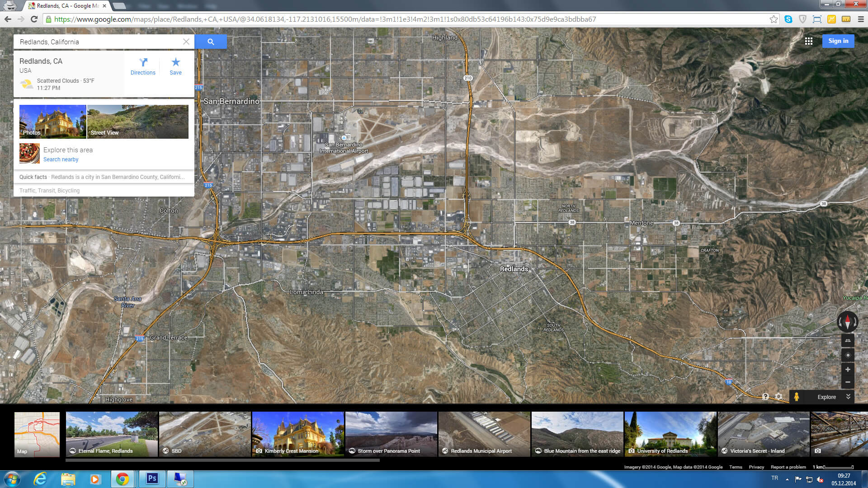
Task: Zoom out with the minus button
Action: (848, 382)
